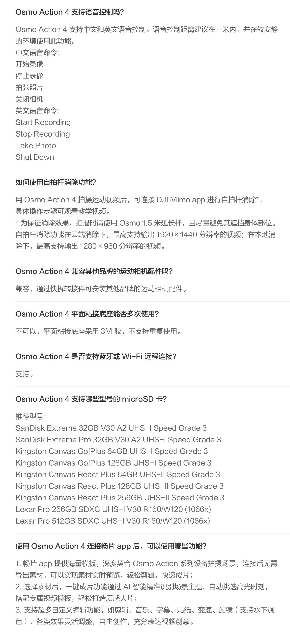Click the adhesive base reuse question heading
The width and height of the screenshot is (290, 644).
coord(87,314)
